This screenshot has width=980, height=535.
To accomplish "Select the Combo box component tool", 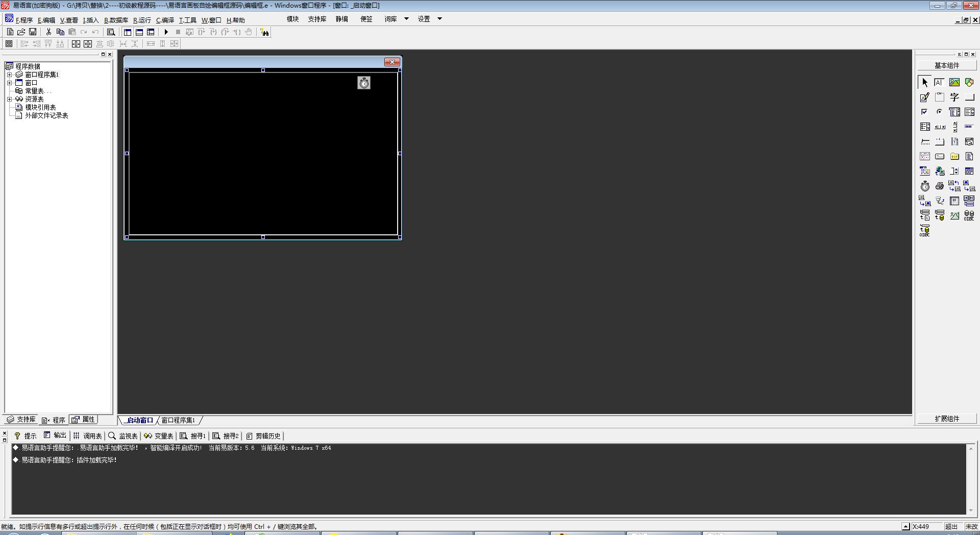I will tap(954, 112).
